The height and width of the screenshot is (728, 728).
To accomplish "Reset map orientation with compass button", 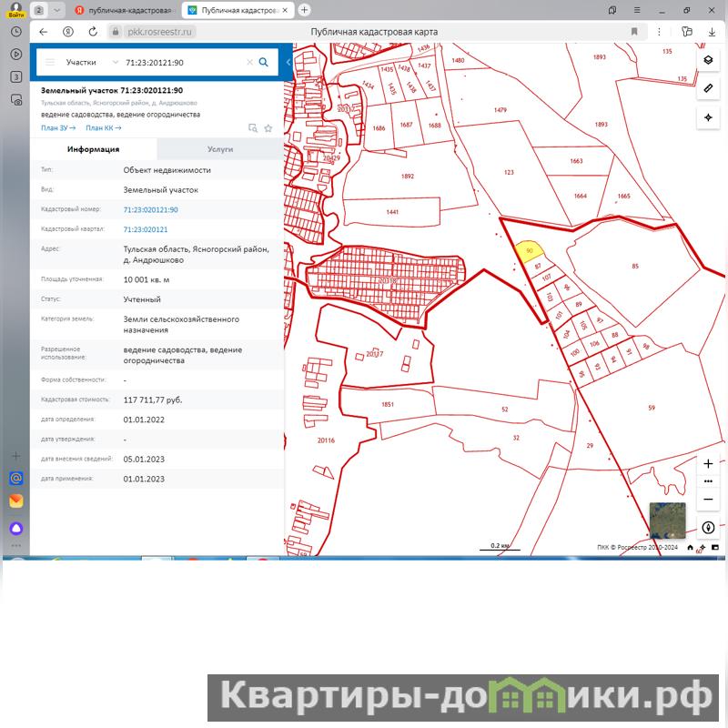I will click(708, 527).
